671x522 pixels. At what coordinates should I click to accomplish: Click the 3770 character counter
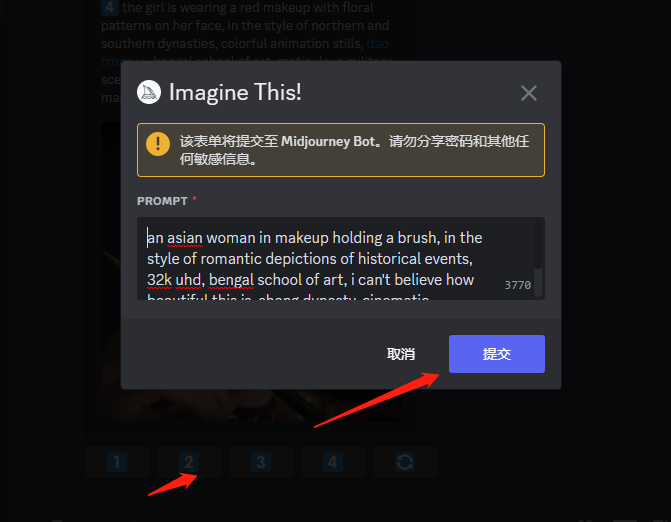[517, 285]
